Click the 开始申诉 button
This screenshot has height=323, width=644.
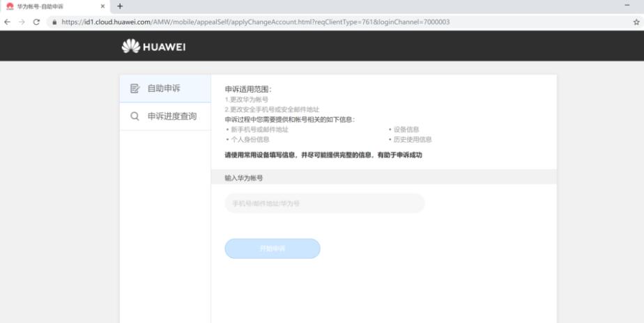pyautogui.click(x=273, y=249)
